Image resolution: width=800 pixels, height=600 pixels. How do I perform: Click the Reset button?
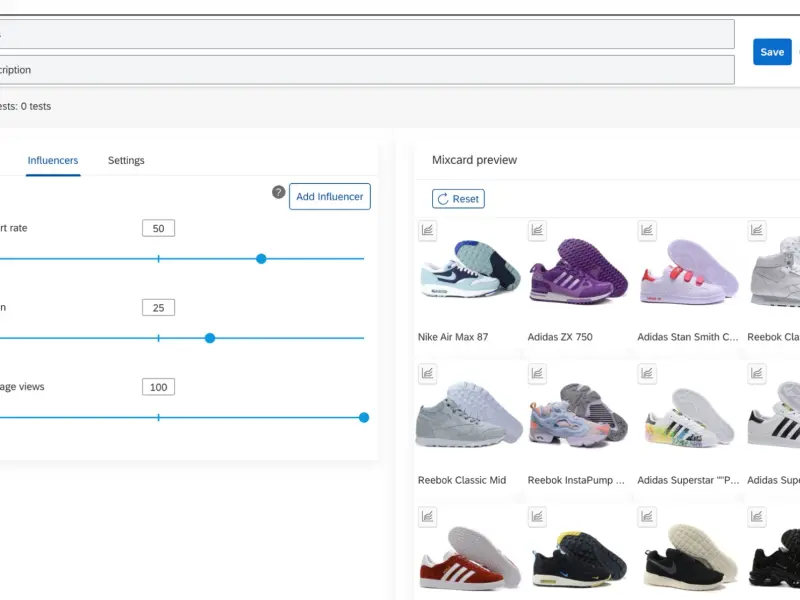[458, 199]
